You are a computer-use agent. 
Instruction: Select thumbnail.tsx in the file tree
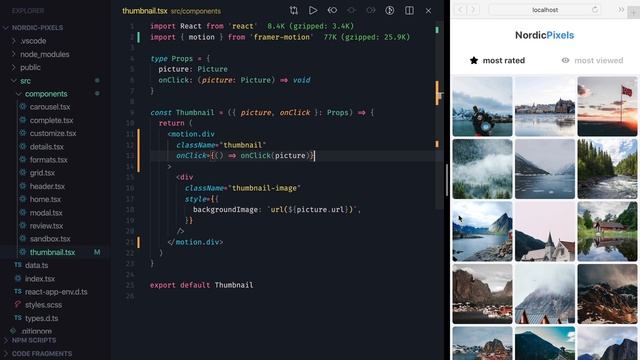(x=52, y=252)
